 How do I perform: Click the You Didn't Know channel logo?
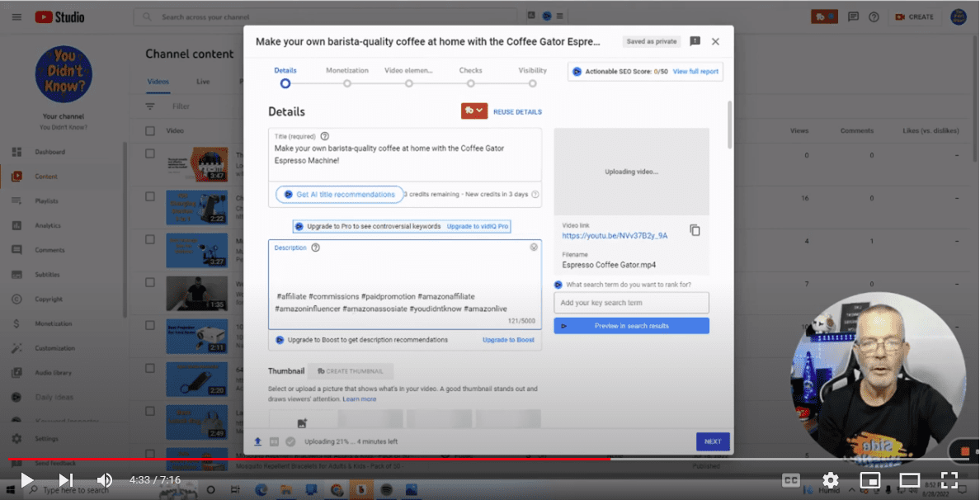coord(64,74)
